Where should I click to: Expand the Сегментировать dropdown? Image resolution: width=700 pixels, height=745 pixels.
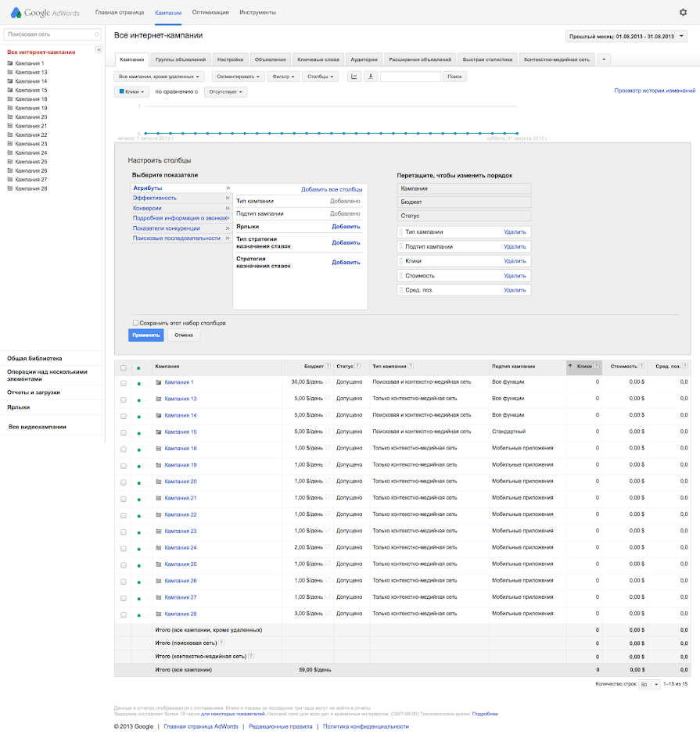coord(235,77)
